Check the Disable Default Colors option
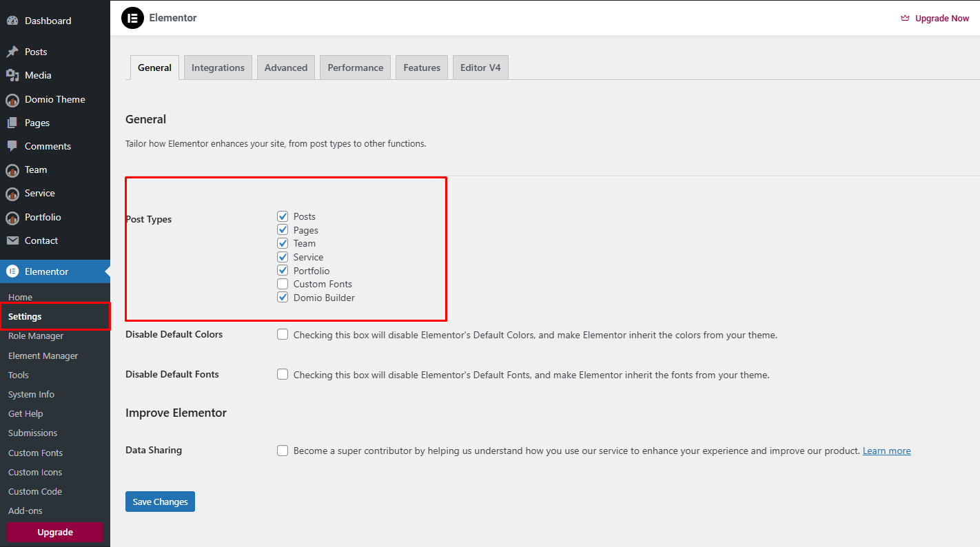Image resolution: width=980 pixels, height=547 pixels. tap(282, 334)
